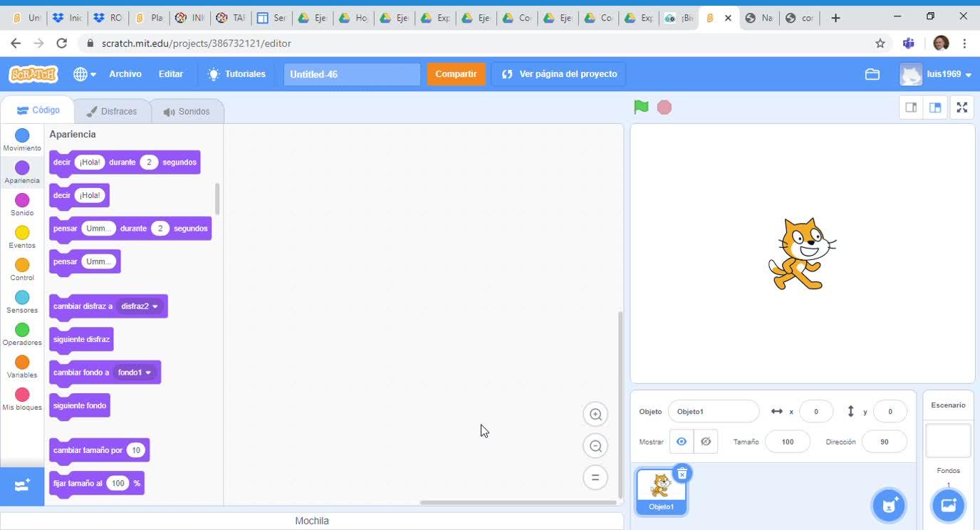
Task: Zoom out the code workspace
Action: point(595,446)
